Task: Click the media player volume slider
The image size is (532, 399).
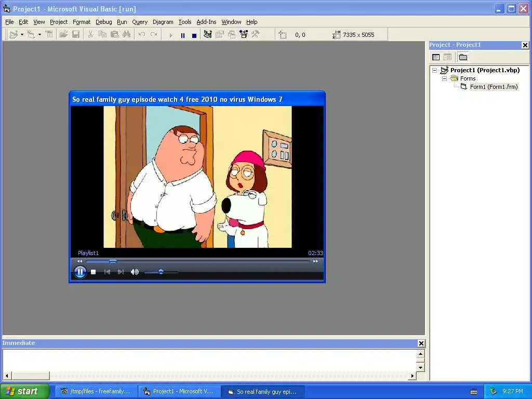Action: (x=161, y=272)
